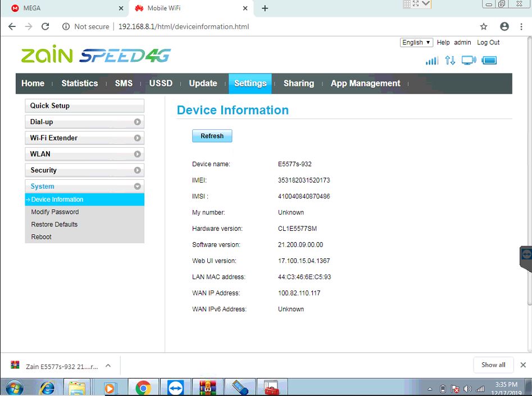Open Quick Setup in the sidebar

point(84,106)
